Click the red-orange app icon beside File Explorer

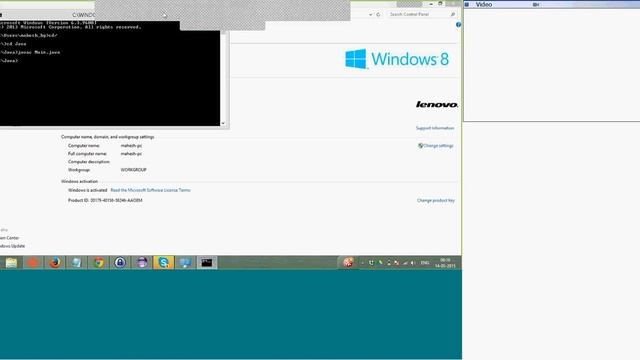pyautogui.click(x=33, y=262)
